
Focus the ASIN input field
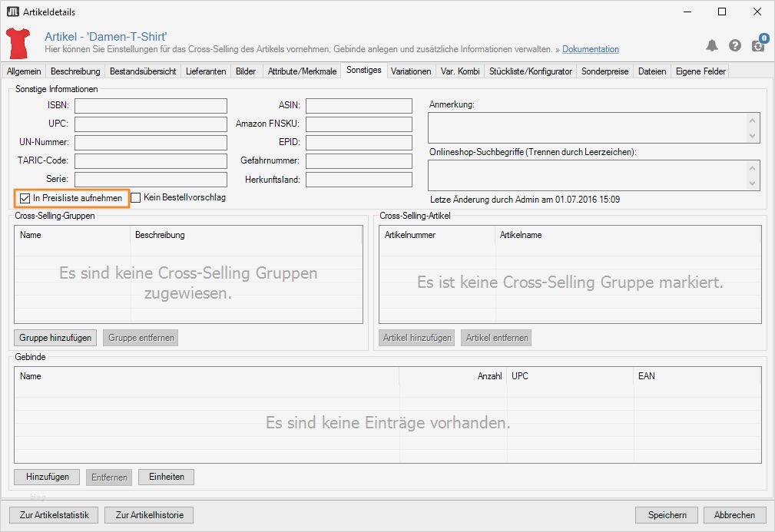point(359,106)
